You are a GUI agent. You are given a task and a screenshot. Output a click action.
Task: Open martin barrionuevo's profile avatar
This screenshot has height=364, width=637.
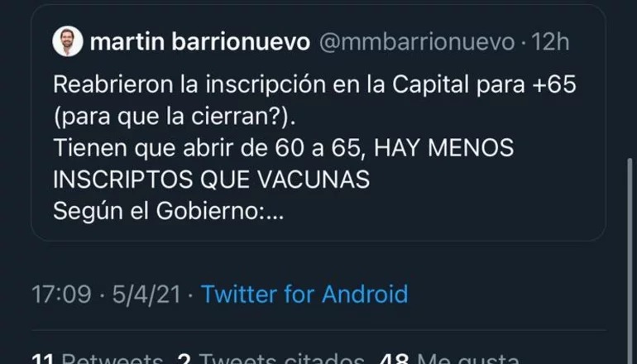(68, 41)
